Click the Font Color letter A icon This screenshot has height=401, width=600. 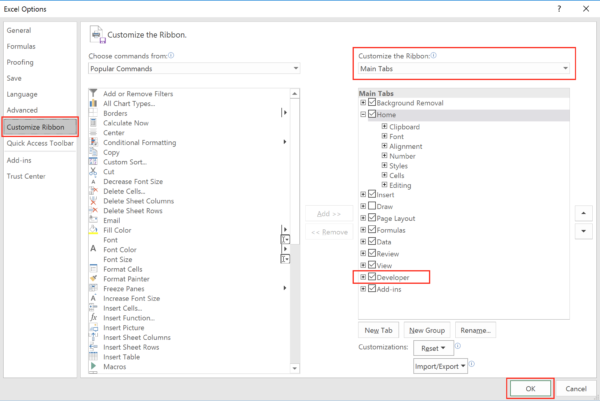coord(93,249)
